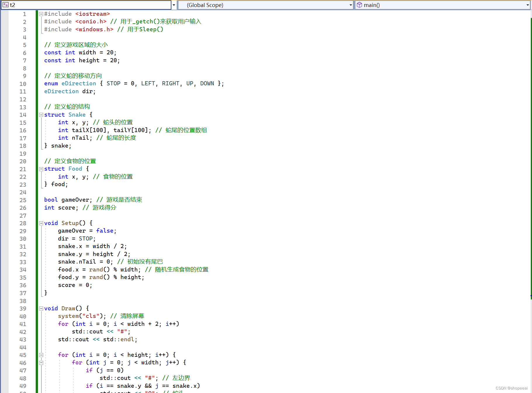
Task: Collapse the struct Food block
Action: pos(41,169)
